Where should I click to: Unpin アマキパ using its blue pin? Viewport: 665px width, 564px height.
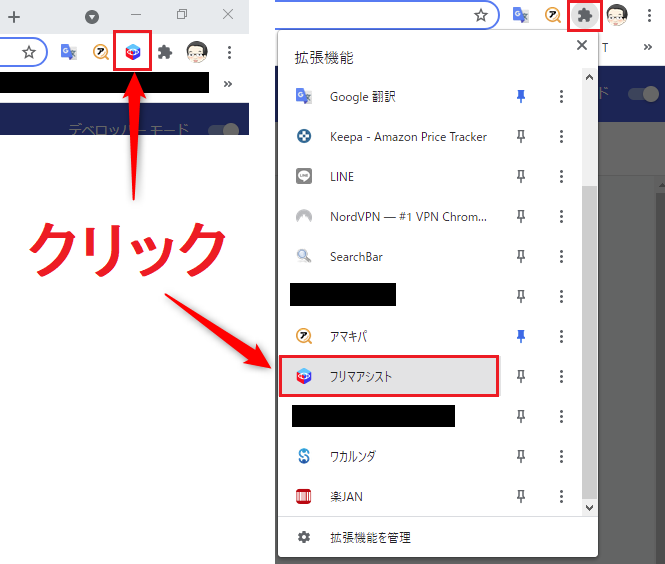click(x=521, y=336)
